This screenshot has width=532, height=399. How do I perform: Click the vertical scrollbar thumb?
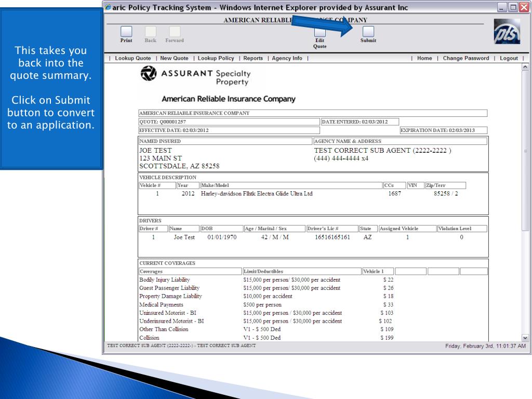click(525, 151)
